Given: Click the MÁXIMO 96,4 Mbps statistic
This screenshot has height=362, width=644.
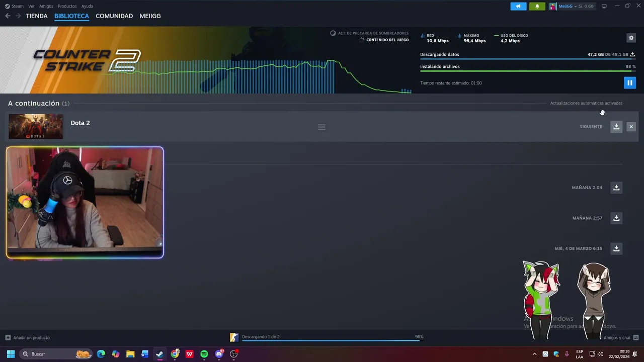Looking at the screenshot, I should click(x=472, y=38).
